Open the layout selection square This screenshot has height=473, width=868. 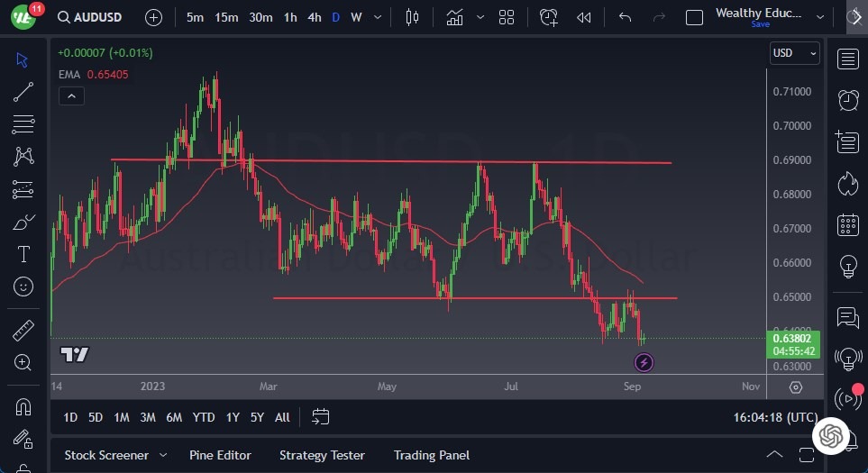(694, 18)
